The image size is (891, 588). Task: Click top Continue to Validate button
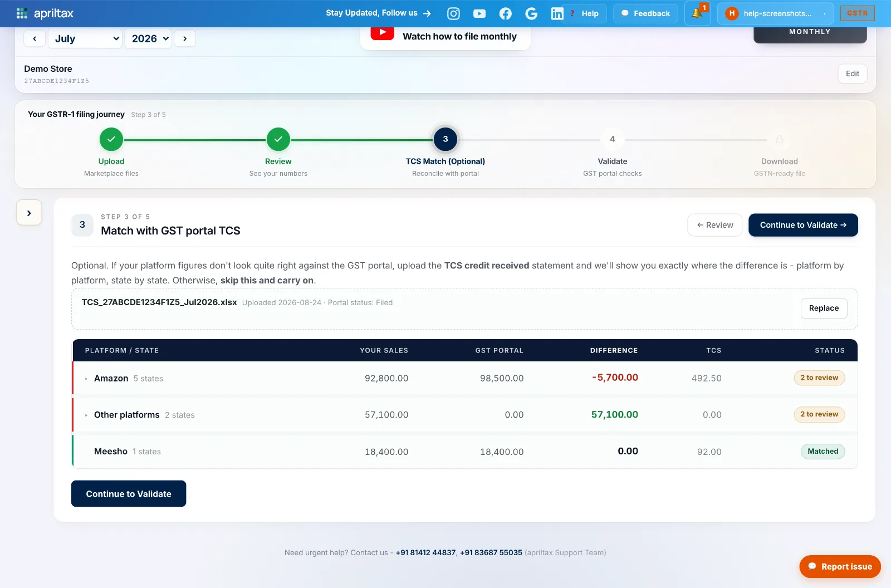(x=803, y=225)
